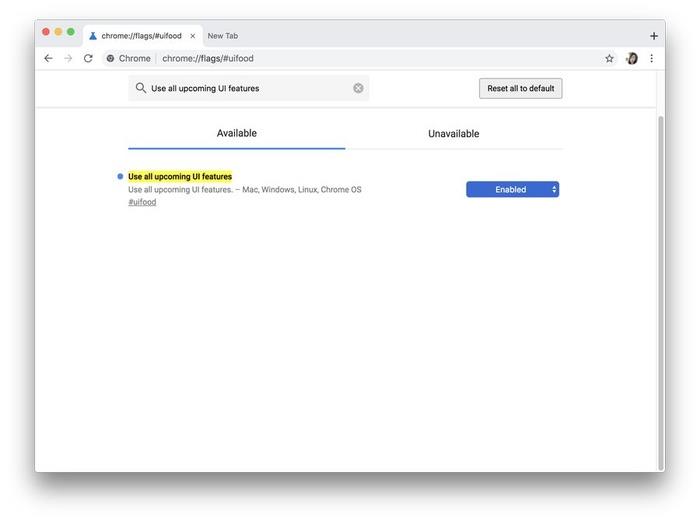
Task: Switch to the New Tab browser tab
Action: coord(223,36)
